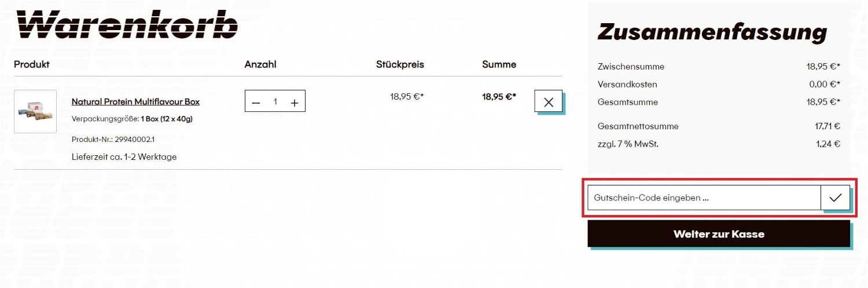Image resolution: width=868 pixels, height=288 pixels.
Task: Decrease quantity with the minus icon
Action: pyautogui.click(x=256, y=102)
